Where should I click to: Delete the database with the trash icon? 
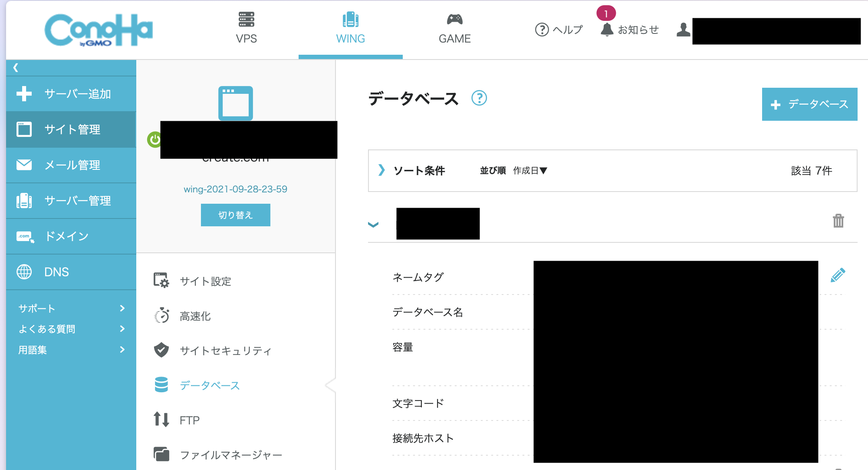point(838,221)
